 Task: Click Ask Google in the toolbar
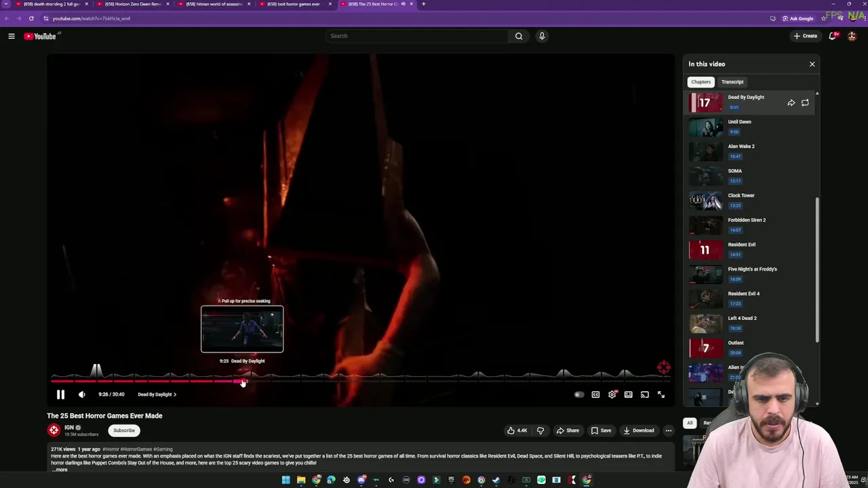[x=797, y=18]
